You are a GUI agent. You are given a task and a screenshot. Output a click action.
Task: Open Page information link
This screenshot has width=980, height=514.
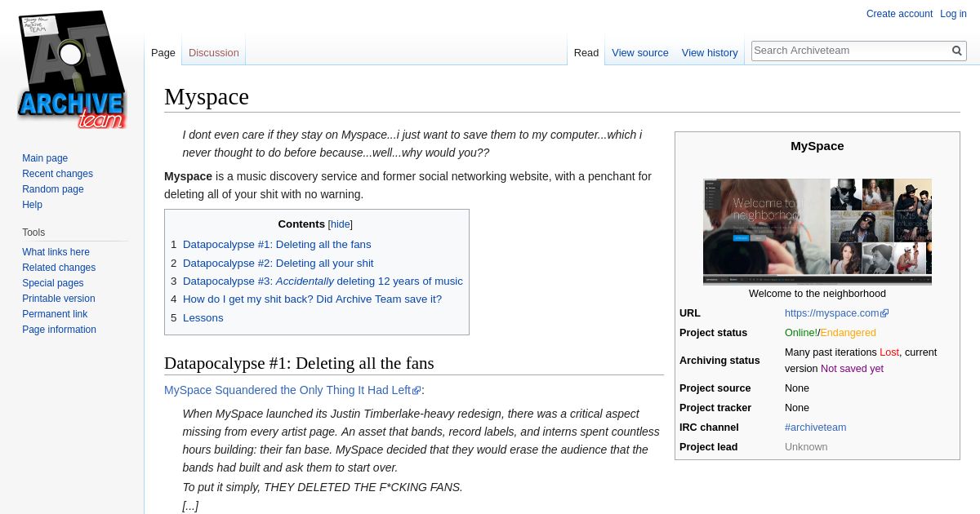tap(59, 330)
